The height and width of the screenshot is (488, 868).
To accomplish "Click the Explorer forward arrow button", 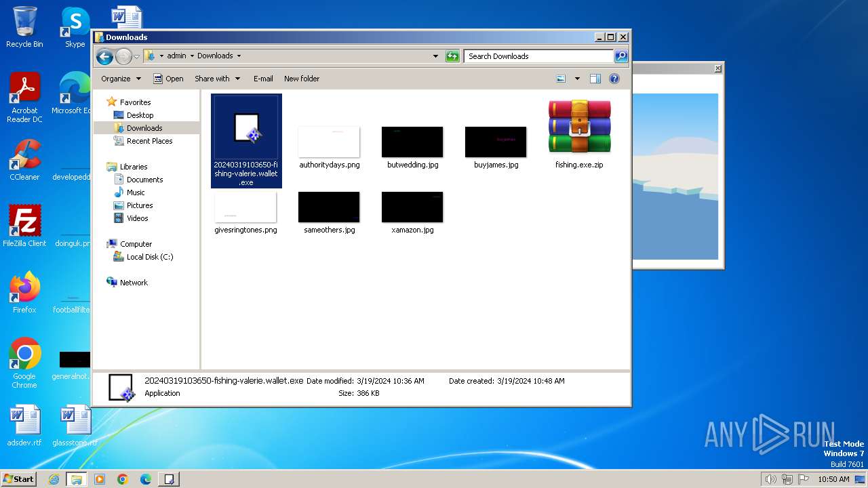I will (123, 56).
